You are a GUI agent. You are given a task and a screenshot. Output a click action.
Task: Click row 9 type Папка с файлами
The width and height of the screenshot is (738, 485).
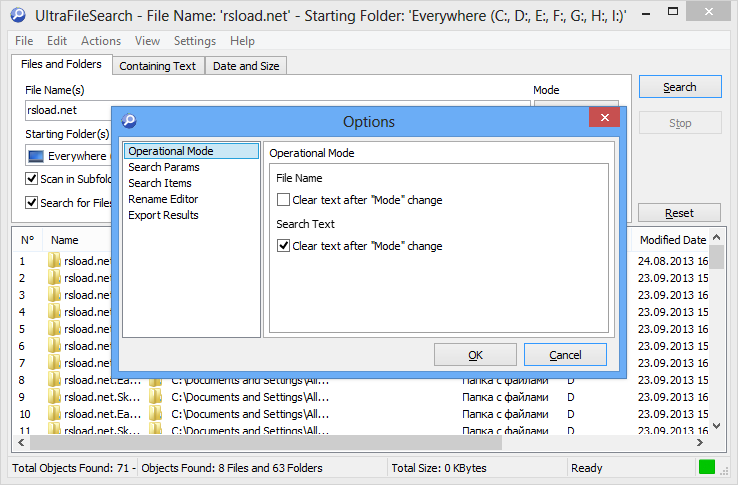coord(505,396)
